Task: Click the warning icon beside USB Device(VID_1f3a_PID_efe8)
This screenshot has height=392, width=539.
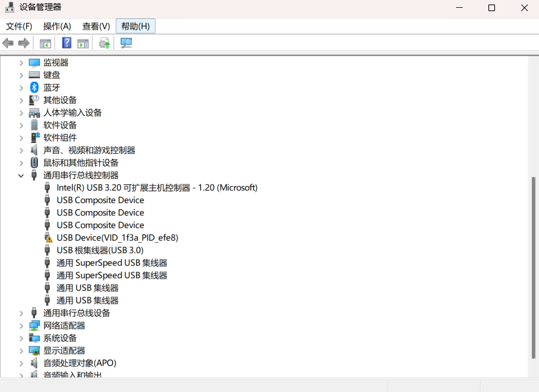Action: pyautogui.click(x=48, y=238)
